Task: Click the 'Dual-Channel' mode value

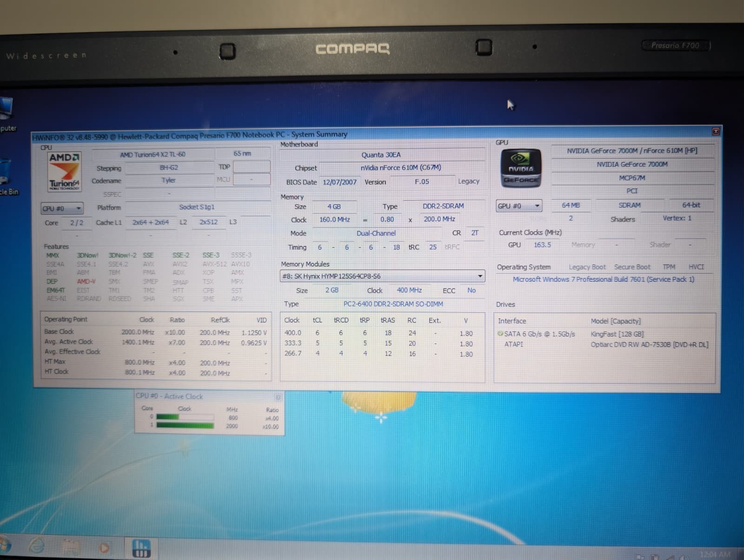Action: 376,233
